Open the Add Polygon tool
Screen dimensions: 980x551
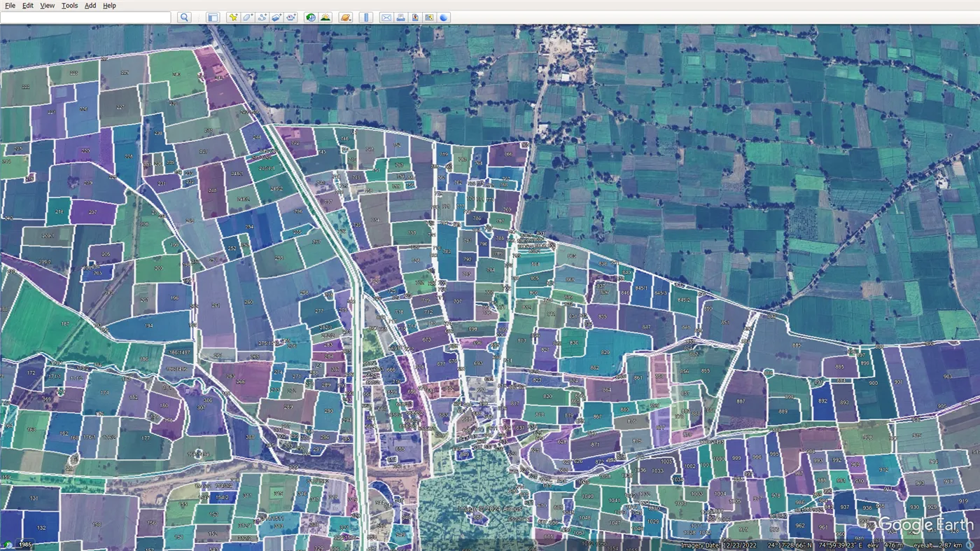[246, 18]
